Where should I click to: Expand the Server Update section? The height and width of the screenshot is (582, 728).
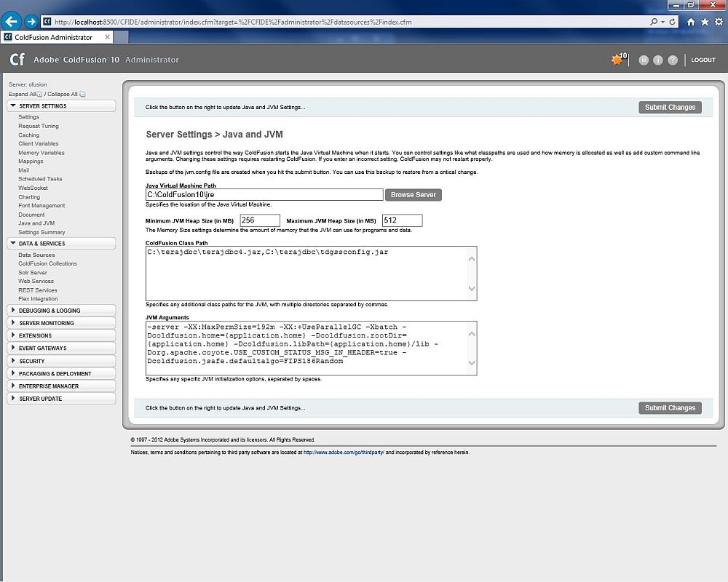tap(61, 399)
